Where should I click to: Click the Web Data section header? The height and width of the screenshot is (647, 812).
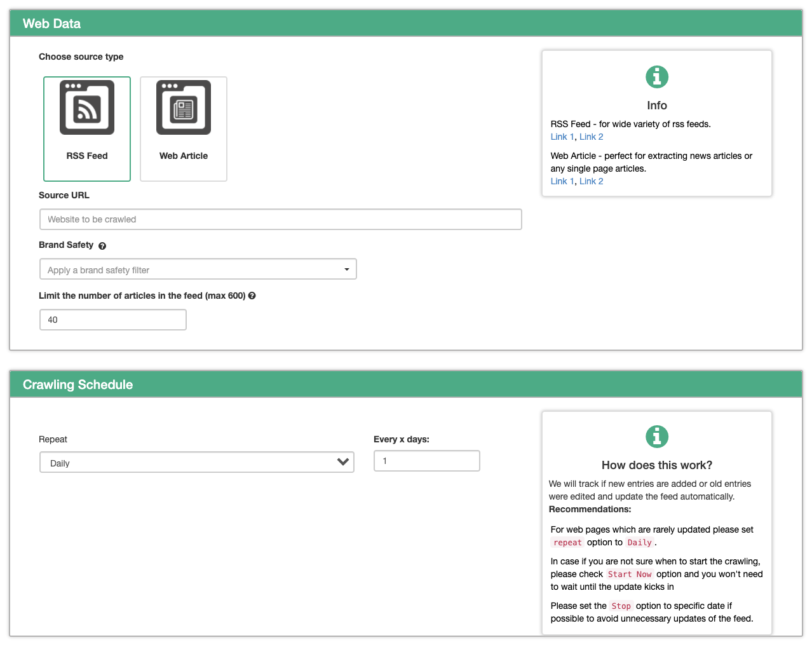click(406, 24)
